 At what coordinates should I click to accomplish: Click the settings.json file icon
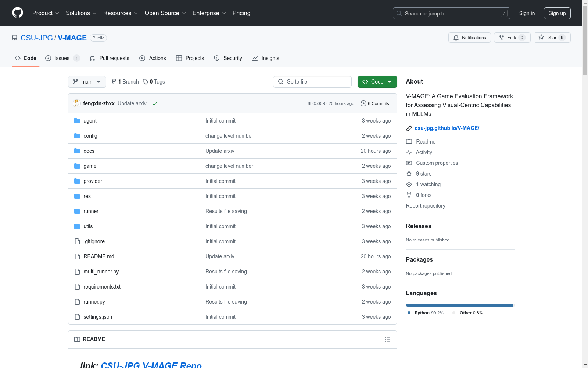pos(77,317)
